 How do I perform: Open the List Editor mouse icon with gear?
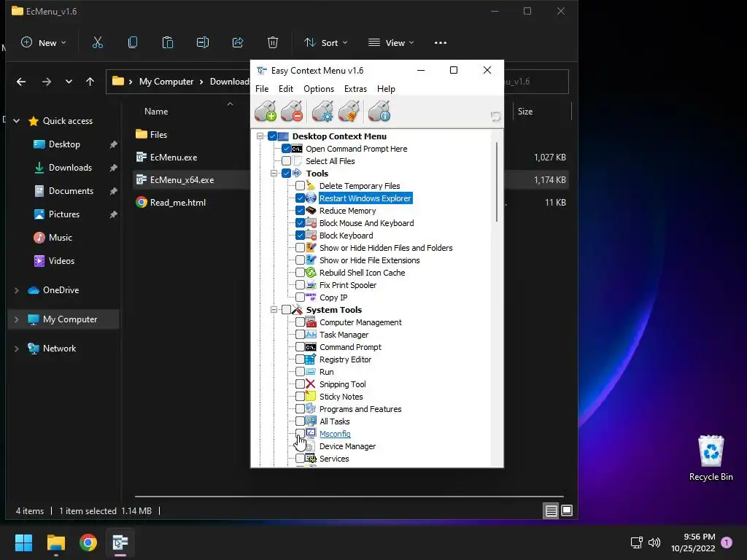(x=322, y=111)
